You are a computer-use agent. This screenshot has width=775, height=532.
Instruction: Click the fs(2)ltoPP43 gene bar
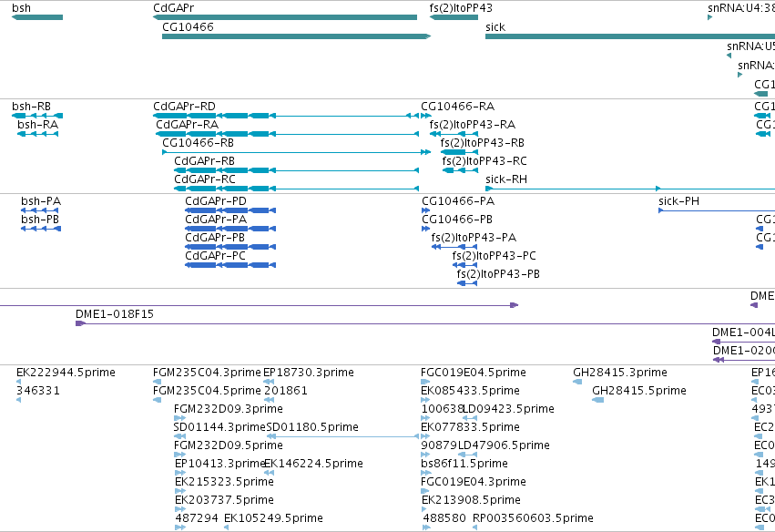pyautogui.click(x=454, y=17)
